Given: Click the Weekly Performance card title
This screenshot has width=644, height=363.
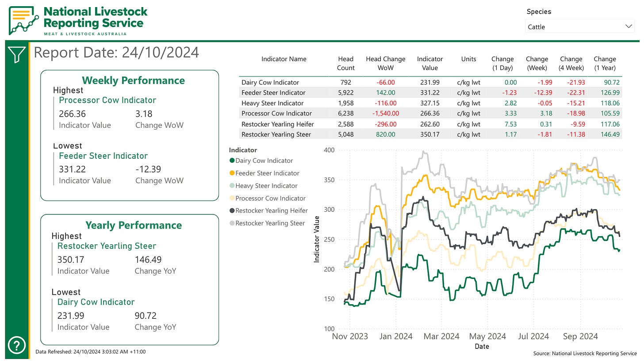Looking at the screenshot, I should point(133,80).
